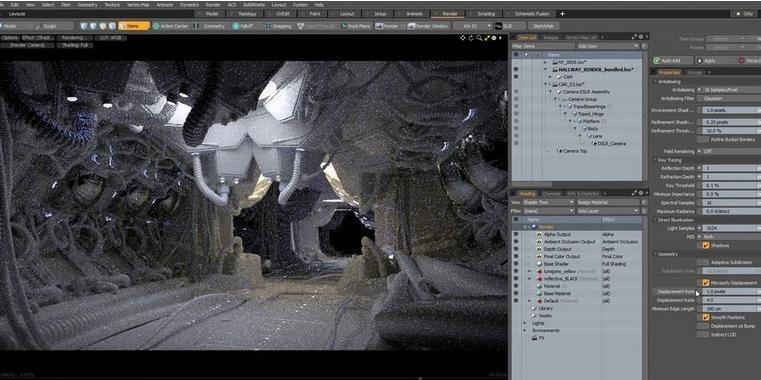Viewport: 761px width, 380px height.
Task: Open the Falloff options
Action: coord(243,26)
